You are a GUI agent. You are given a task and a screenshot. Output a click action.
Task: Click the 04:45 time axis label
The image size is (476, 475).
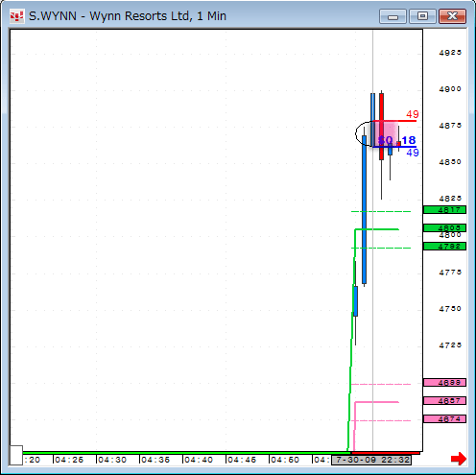pyautogui.click(x=242, y=460)
